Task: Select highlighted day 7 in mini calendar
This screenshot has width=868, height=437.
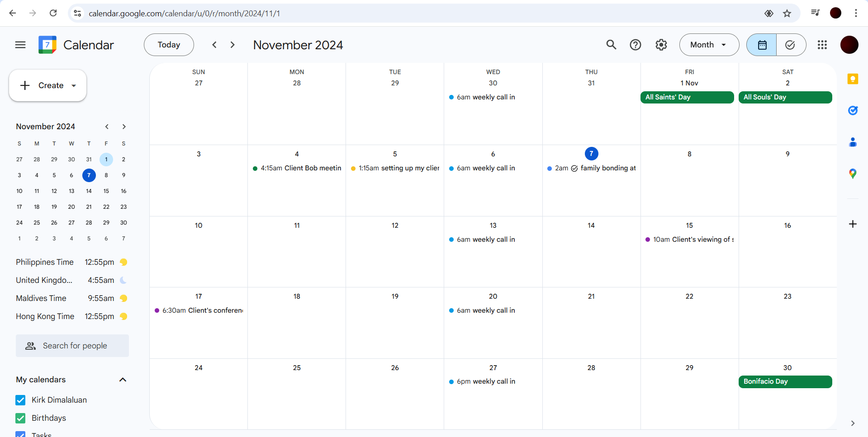Action: click(x=89, y=175)
